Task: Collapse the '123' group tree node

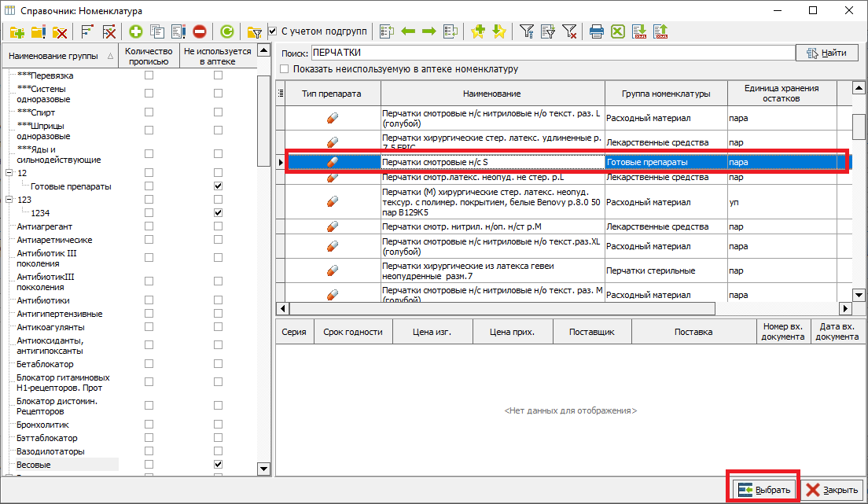Action: [x=9, y=200]
